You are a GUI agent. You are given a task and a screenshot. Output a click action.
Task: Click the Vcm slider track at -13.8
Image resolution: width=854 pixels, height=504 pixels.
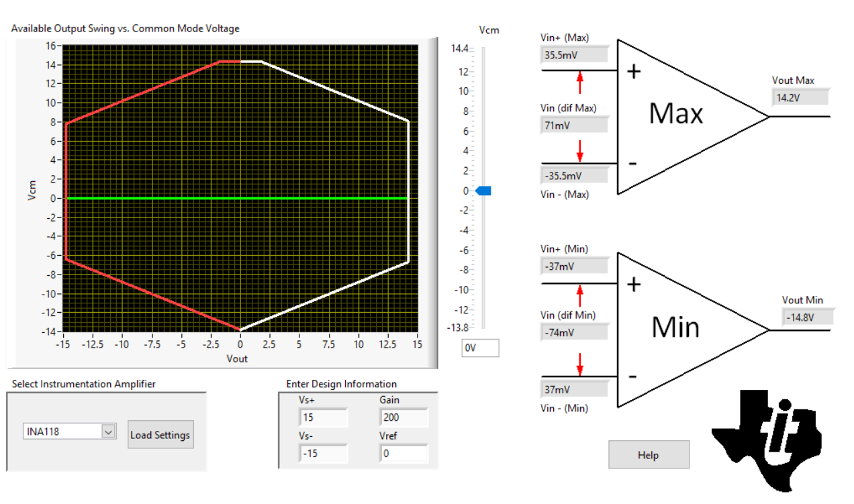(x=483, y=327)
